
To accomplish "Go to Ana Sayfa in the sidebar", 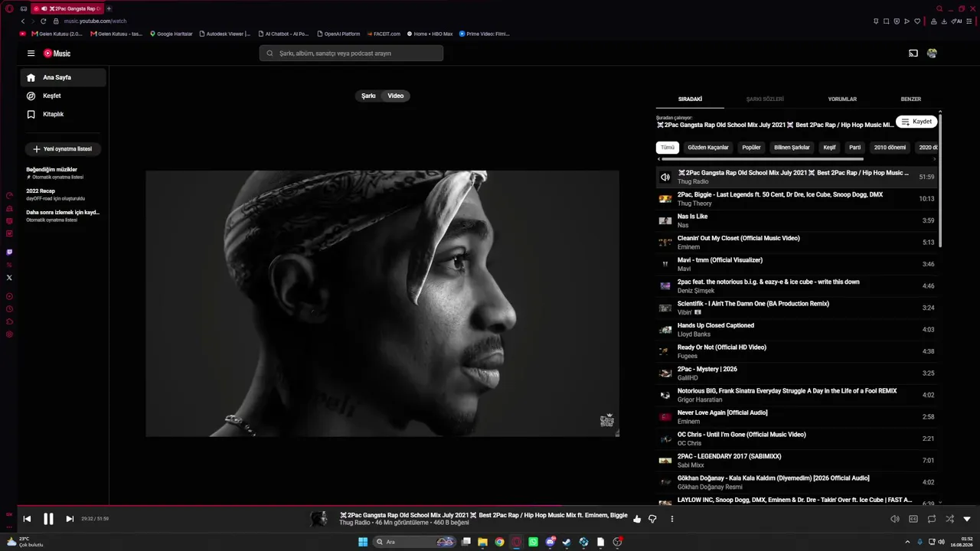I will pyautogui.click(x=64, y=77).
